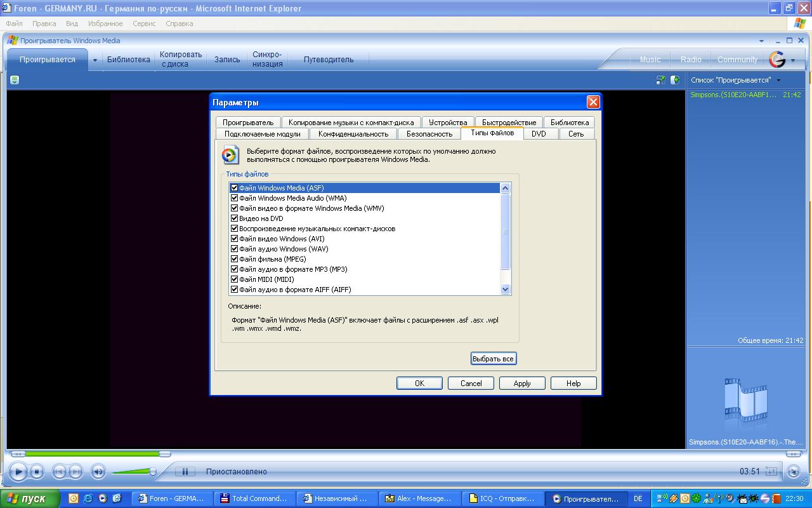812x508 pixels.
Task: Click Выбрать все button
Action: [493, 359]
